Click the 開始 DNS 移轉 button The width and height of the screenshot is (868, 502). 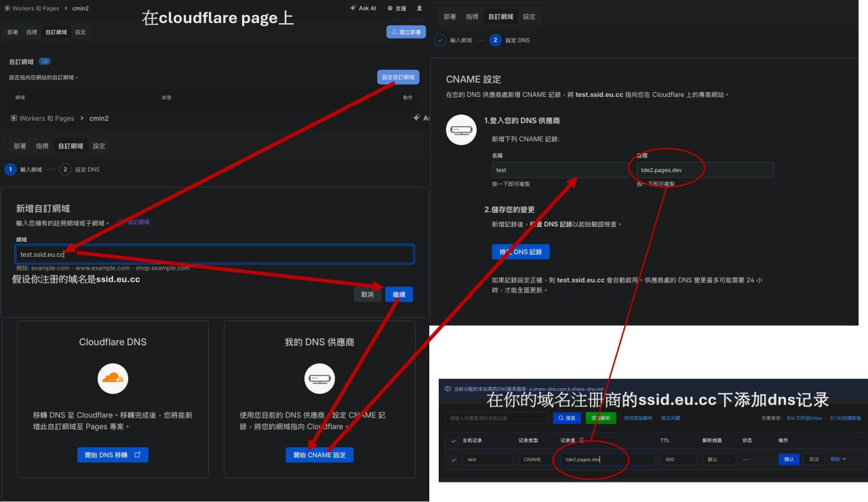(x=113, y=455)
